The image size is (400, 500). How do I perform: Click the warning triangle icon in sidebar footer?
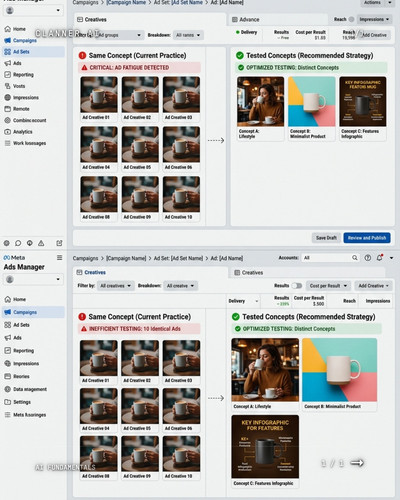(41, 243)
